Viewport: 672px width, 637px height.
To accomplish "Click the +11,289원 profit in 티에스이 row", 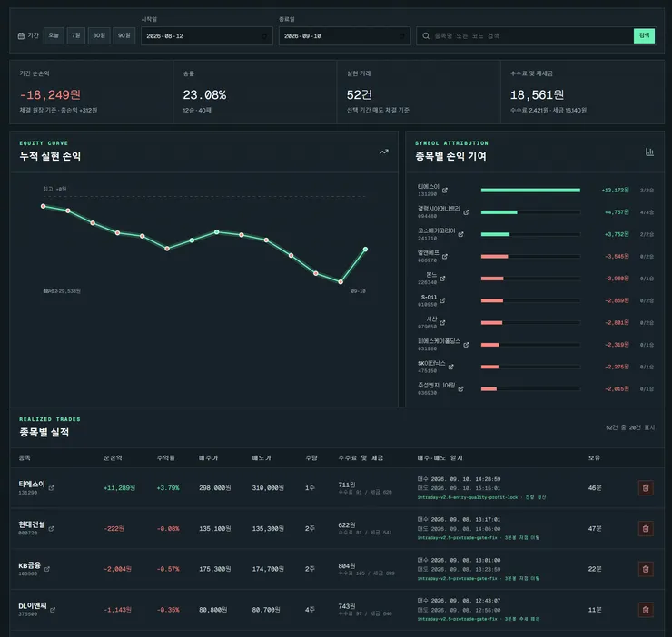I will point(120,488).
